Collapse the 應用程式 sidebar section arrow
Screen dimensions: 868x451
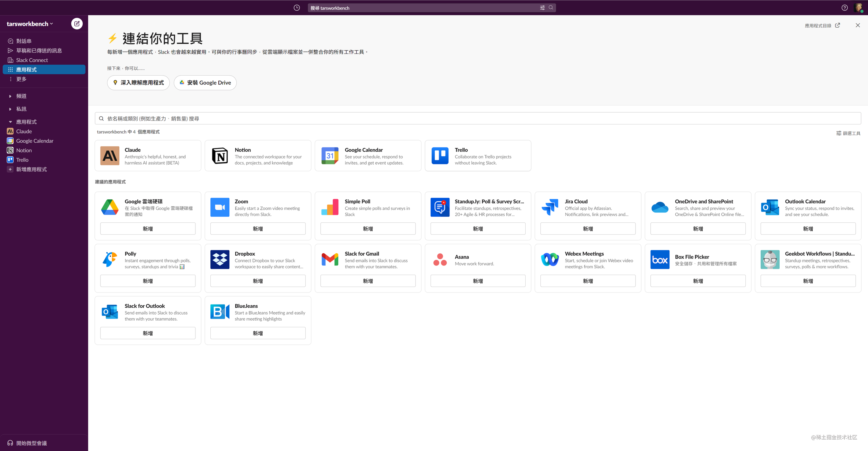pos(10,122)
